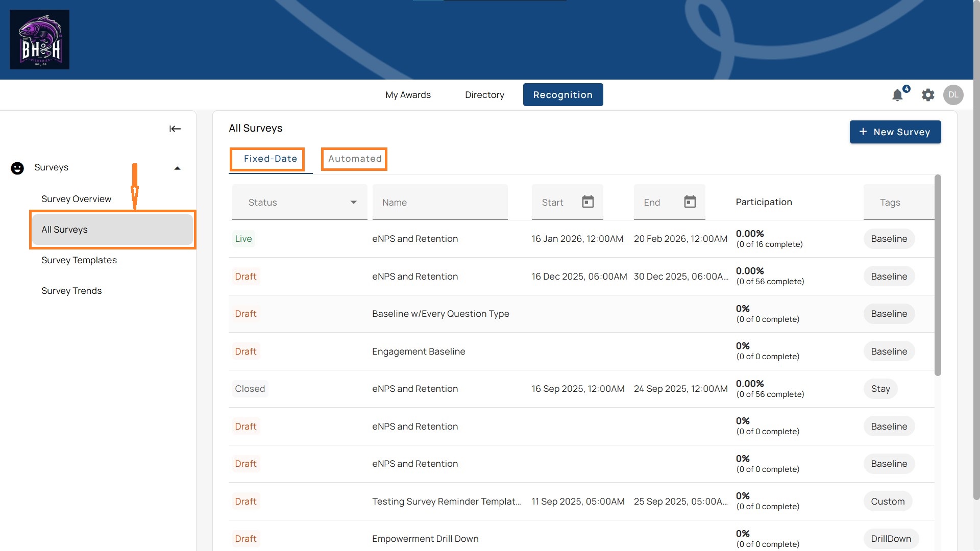Click the Surveys smiley face icon

(17, 168)
